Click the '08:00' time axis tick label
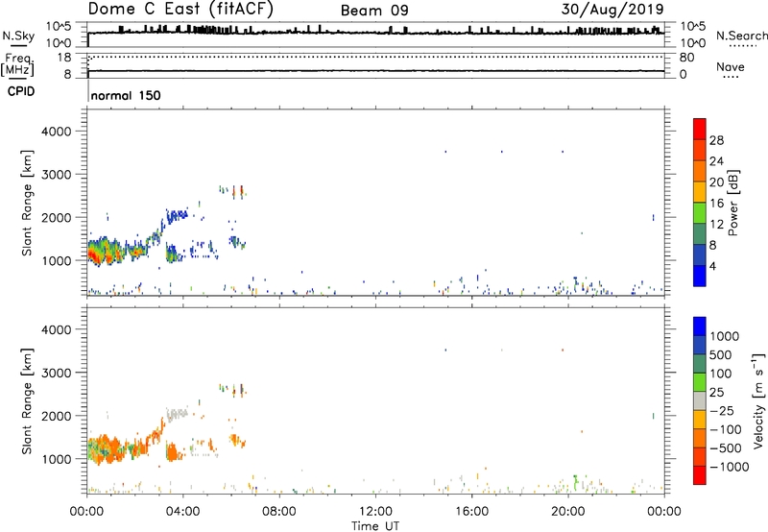This screenshot has height=532, width=768. [279, 512]
